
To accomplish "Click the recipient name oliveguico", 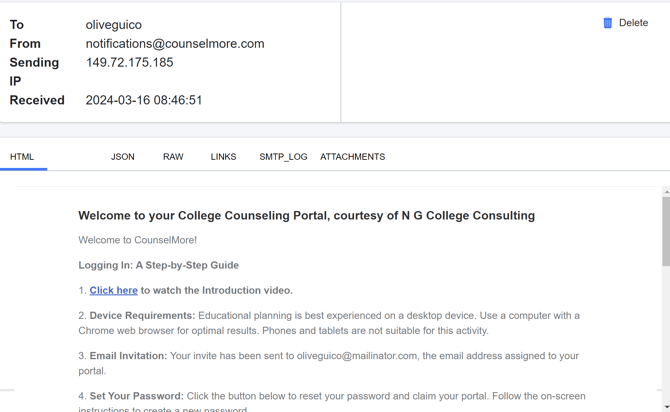I will click(x=114, y=24).
